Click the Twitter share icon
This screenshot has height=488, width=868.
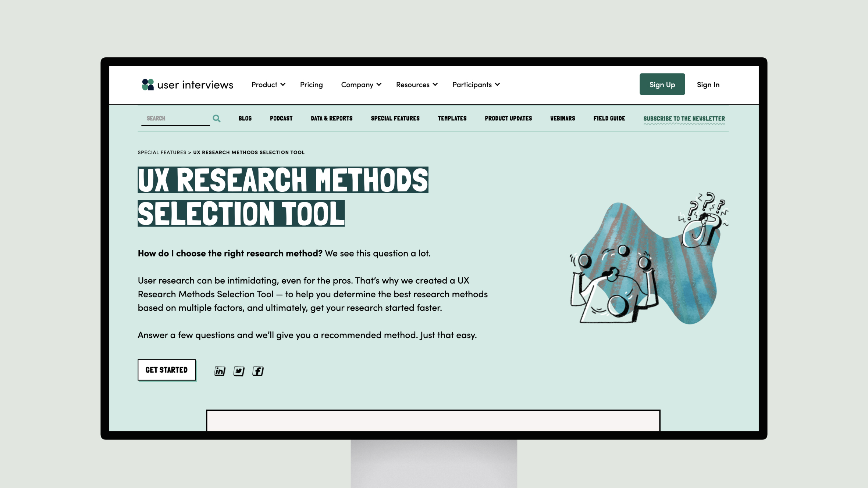[238, 371]
